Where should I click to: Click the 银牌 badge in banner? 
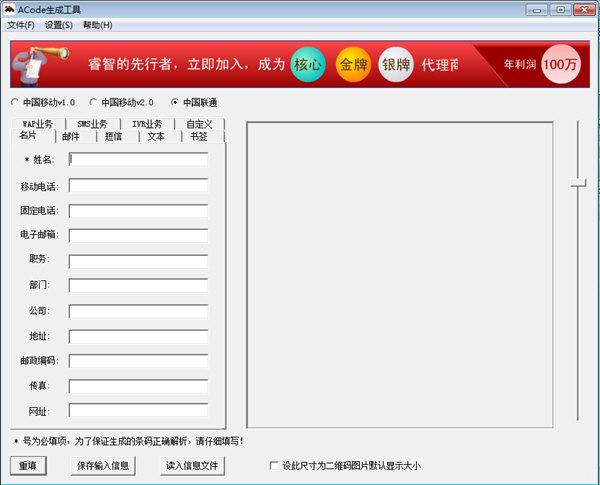[x=396, y=65]
